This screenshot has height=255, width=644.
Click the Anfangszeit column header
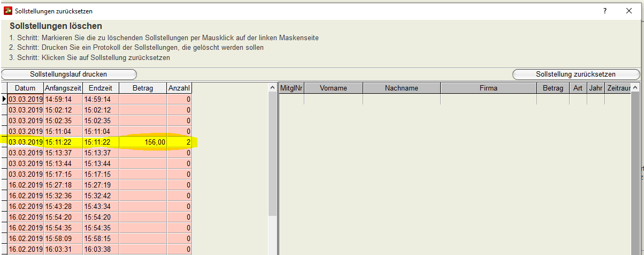pyautogui.click(x=63, y=88)
